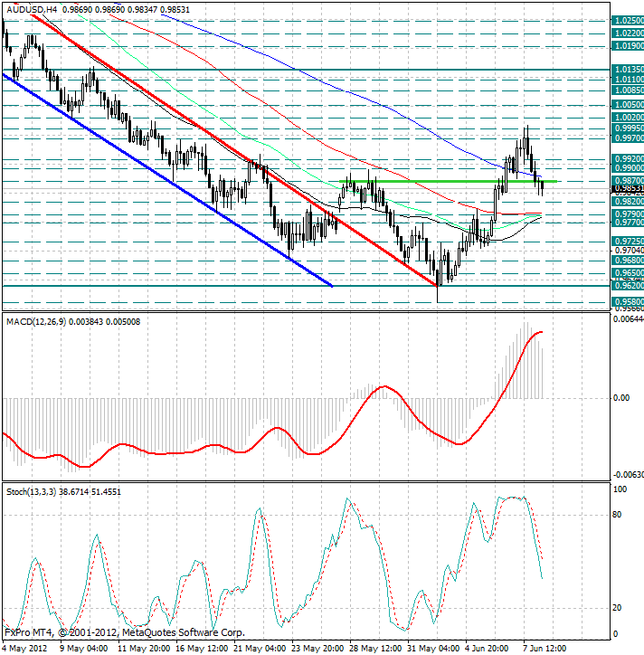Select the 1.0135 price level label
Viewport: 644px width, 655px height.
pyautogui.click(x=628, y=70)
